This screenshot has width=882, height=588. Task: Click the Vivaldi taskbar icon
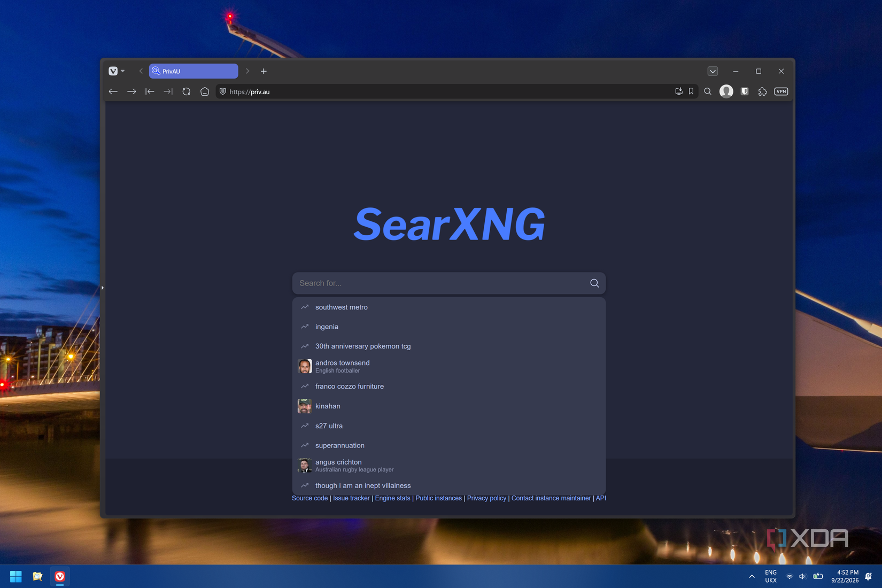tap(60, 576)
